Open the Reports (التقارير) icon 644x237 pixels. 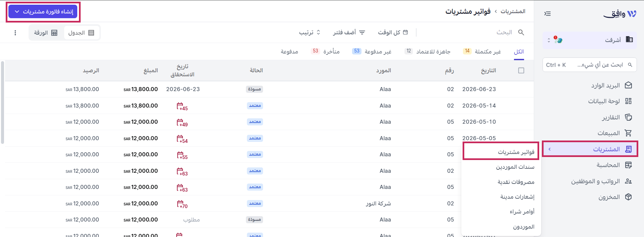pos(629,117)
